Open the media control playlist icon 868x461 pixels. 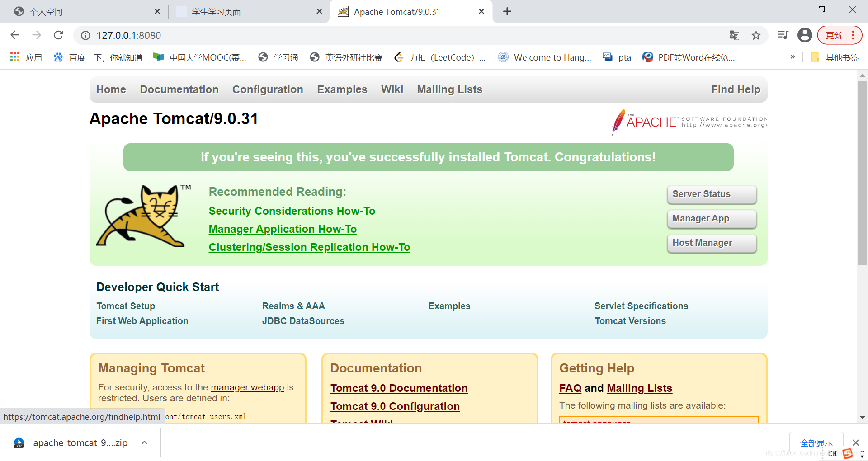click(x=783, y=35)
